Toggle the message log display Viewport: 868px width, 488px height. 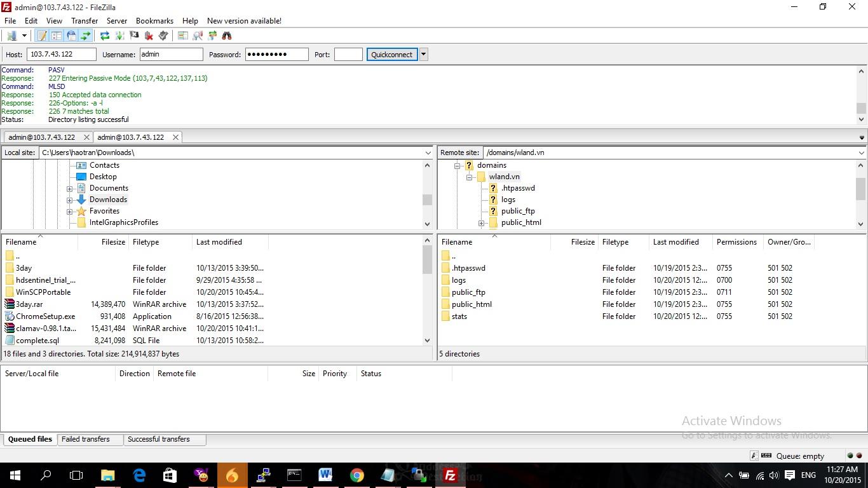click(x=42, y=36)
